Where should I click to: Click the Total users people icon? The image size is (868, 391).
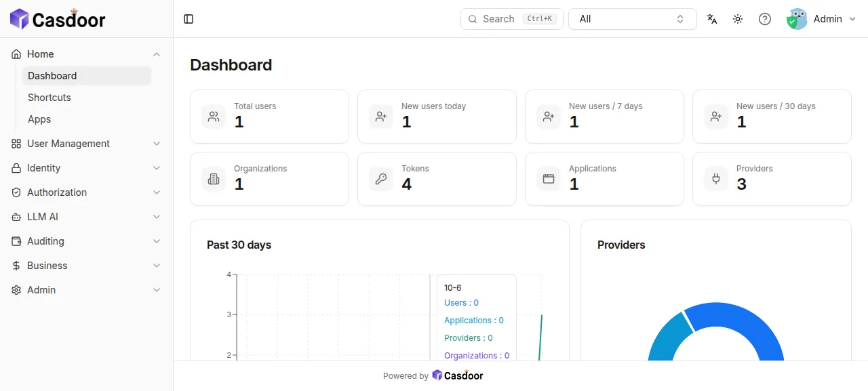pyautogui.click(x=214, y=117)
